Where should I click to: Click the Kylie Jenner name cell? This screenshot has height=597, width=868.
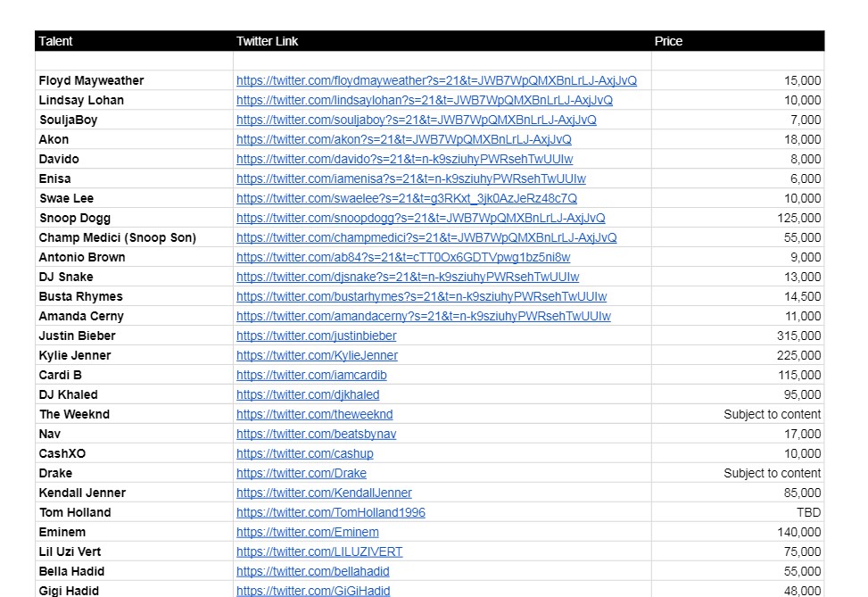[135, 355]
